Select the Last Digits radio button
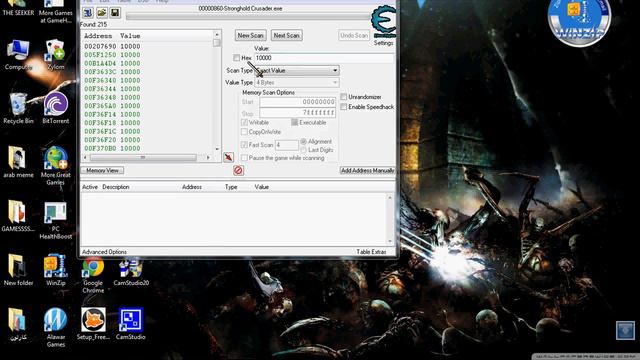The width and height of the screenshot is (640, 360). pos(304,150)
